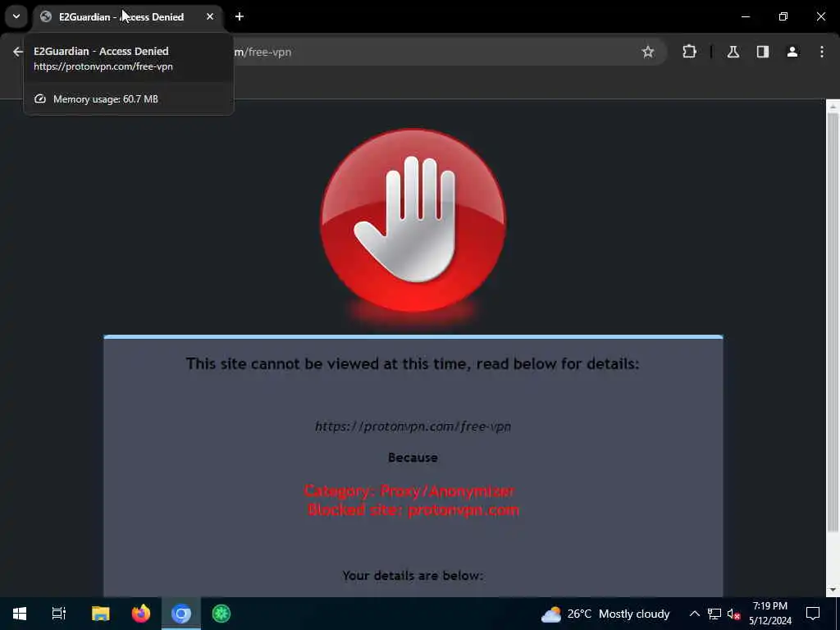This screenshot has height=630, width=840.
Task: Select the Chrome taskbar icon
Action: [x=181, y=614]
